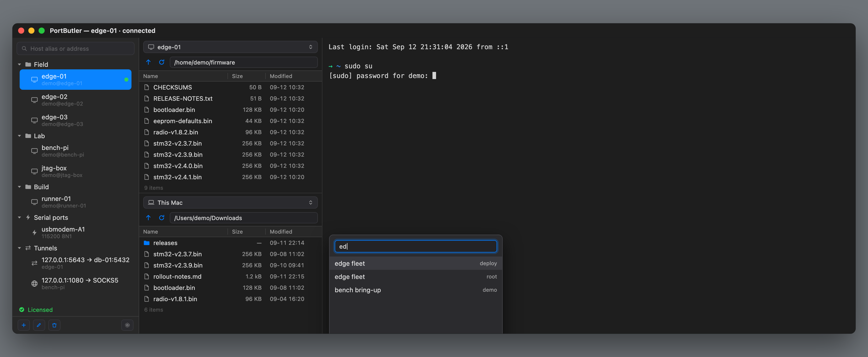Click the edit host pencil icon
This screenshot has height=357, width=868.
(x=39, y=325)
